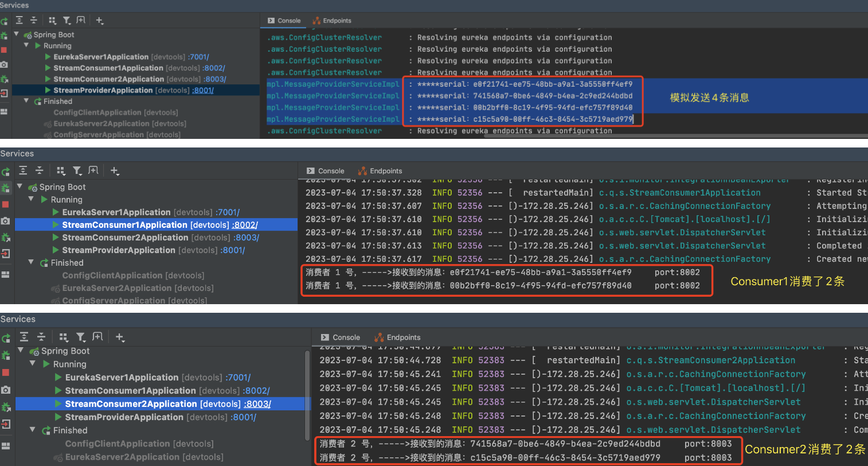Click Open in New Tab icon, bottom toolbar
The height and width of the screenshot is (466, 868).
tap(97, 337)
